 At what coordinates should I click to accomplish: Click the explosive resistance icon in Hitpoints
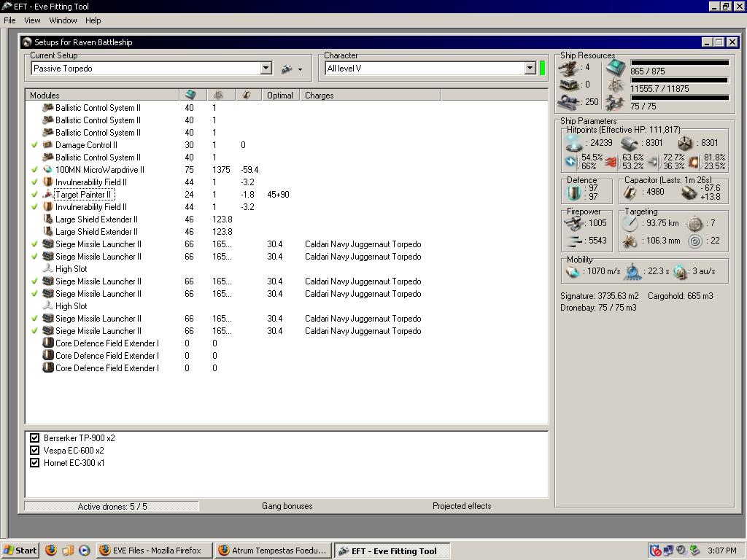pos(694,161)
